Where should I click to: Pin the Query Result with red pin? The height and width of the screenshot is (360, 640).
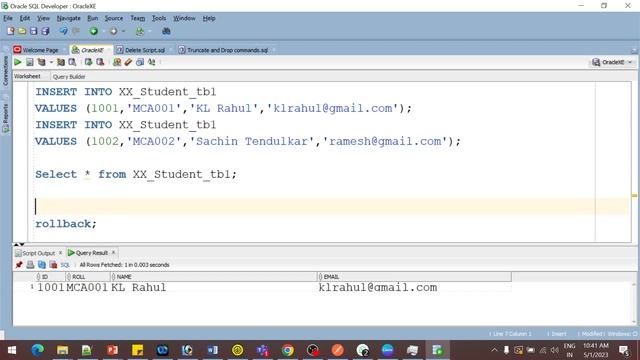(x=19, y=264)
